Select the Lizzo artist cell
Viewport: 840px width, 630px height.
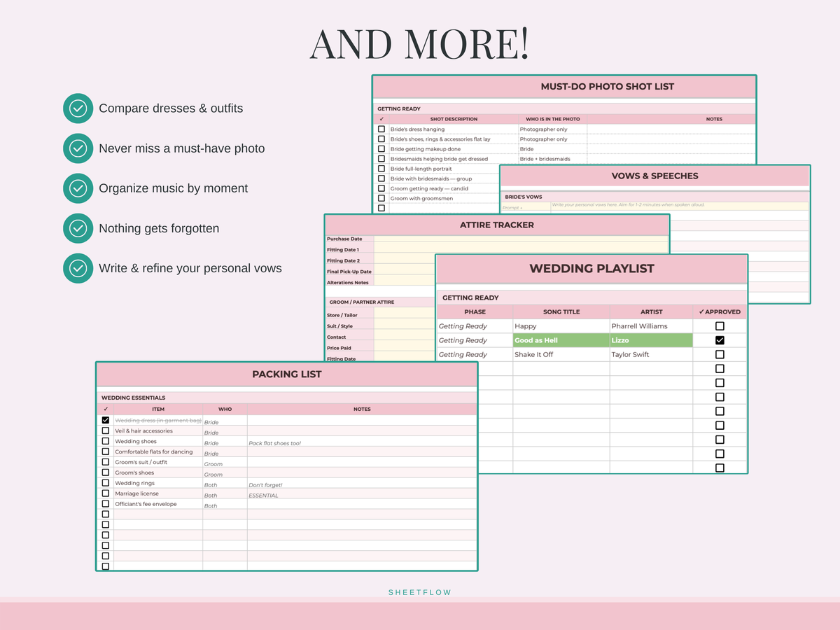(x=651, y=340)
